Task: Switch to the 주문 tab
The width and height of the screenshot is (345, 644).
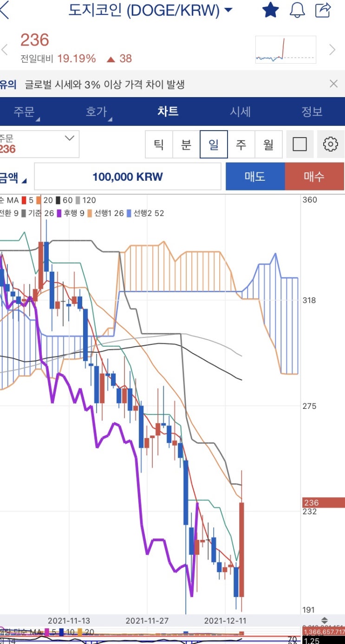Action: coord(25,112)
